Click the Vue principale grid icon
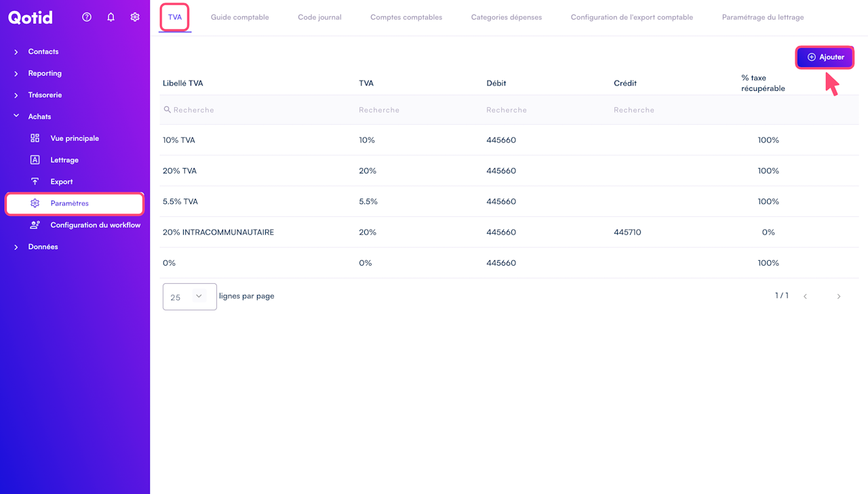The height and width of the screenshot is (494, 868). (x=35, y=138)
